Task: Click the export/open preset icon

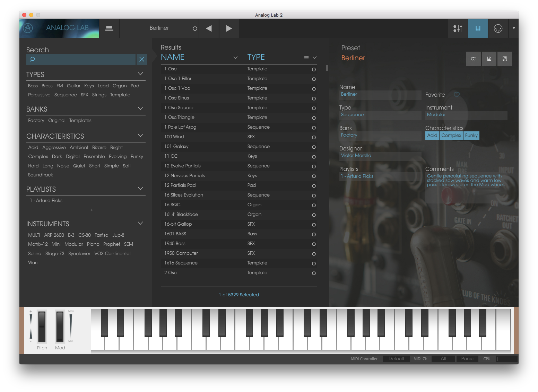Action: 505,59
